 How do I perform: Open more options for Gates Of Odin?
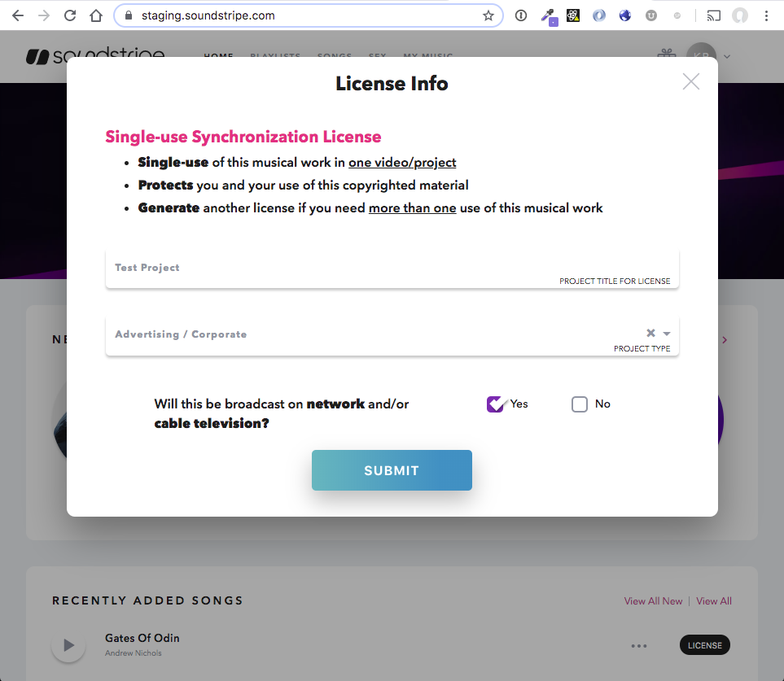pos(639,646)
